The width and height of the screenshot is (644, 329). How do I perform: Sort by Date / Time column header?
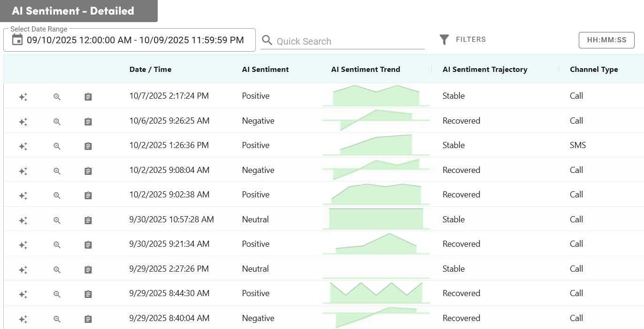coord(150,69)
